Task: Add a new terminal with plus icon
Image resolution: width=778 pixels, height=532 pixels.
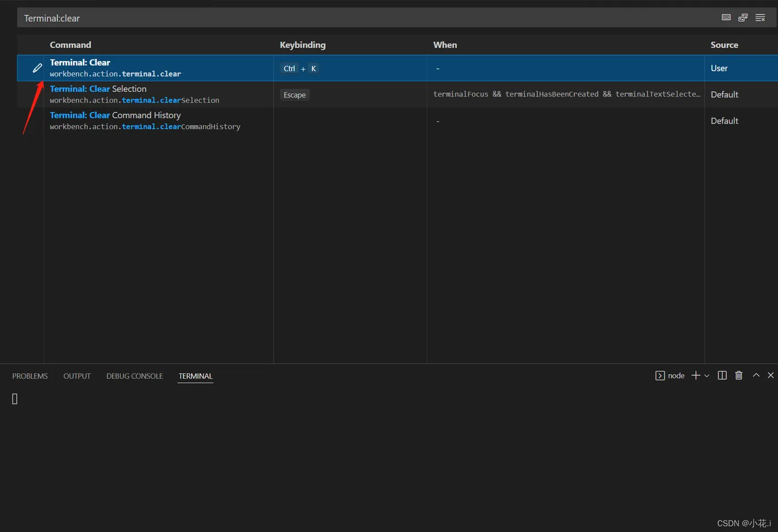Action: (x=696, y=375)
